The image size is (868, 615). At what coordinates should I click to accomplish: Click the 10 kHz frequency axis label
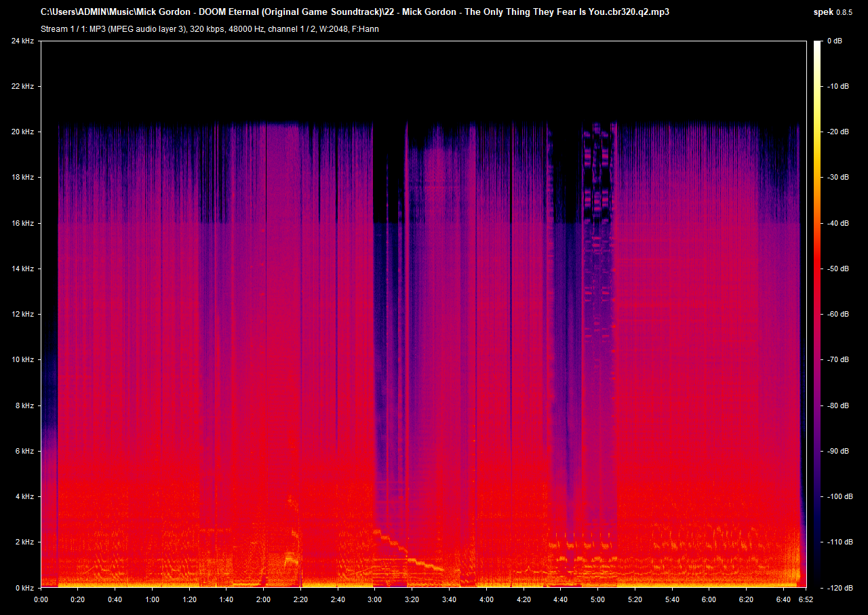coord(22,359)
